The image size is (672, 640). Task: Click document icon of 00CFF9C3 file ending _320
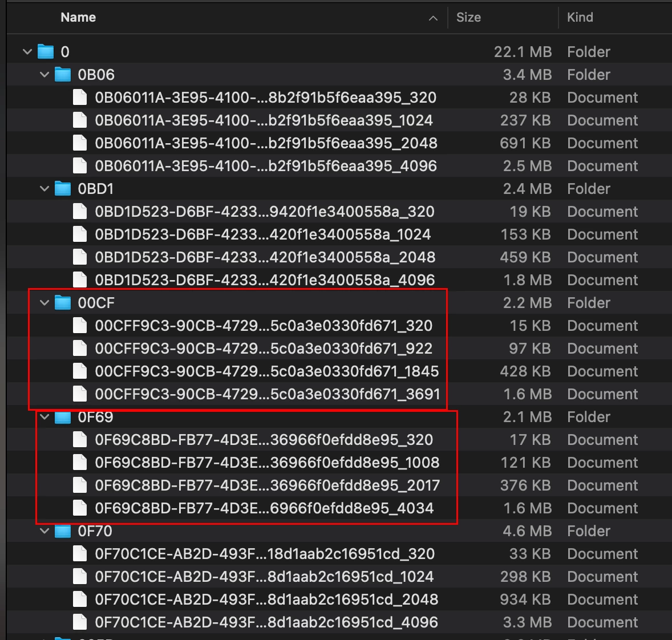point(80,325)
